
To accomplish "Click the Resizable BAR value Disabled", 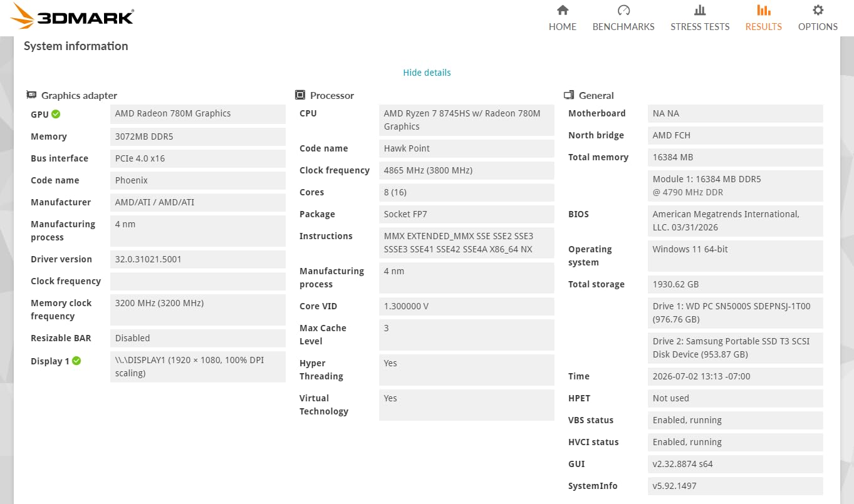I will [198, 338].
